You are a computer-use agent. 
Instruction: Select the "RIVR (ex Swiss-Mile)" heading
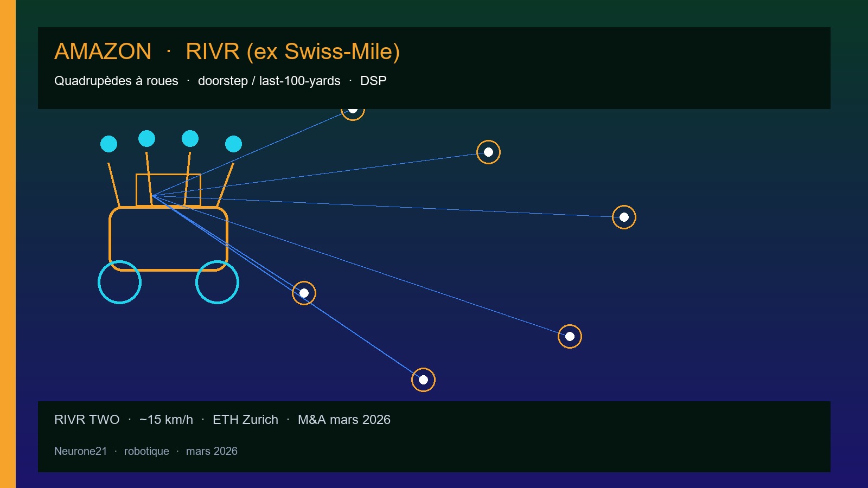(x=293, y=52)
